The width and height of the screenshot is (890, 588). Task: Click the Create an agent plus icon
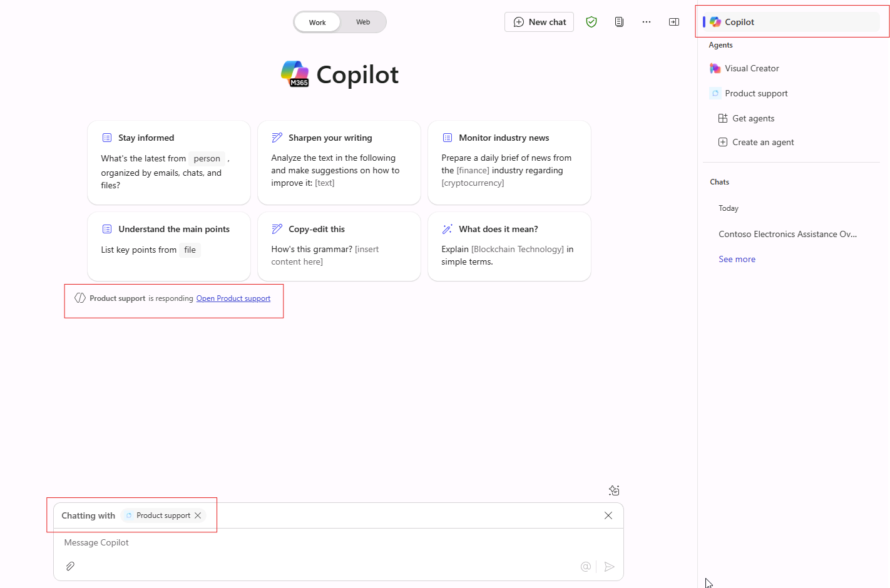coord(723,142)
